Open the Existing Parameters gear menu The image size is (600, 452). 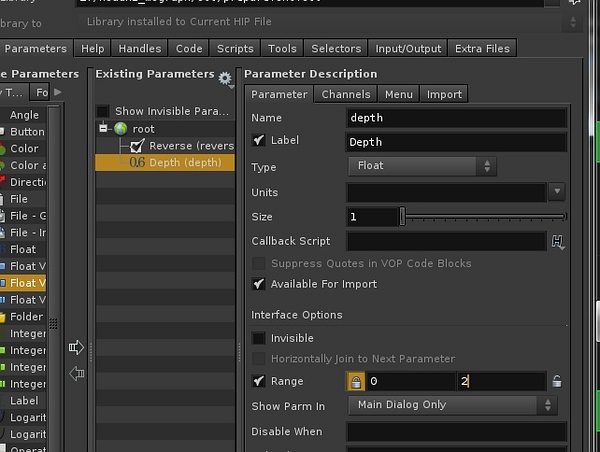click(225, 79)
